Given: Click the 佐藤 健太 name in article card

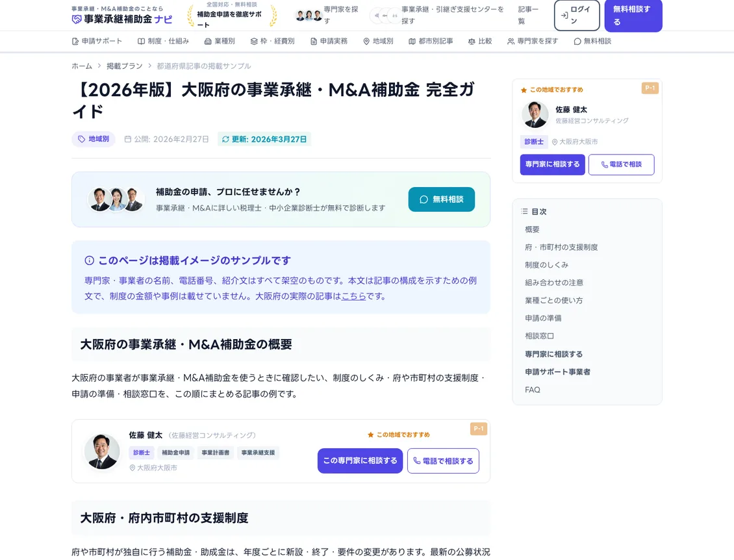Looking at the screenshot, I should [x=146, y=435].
